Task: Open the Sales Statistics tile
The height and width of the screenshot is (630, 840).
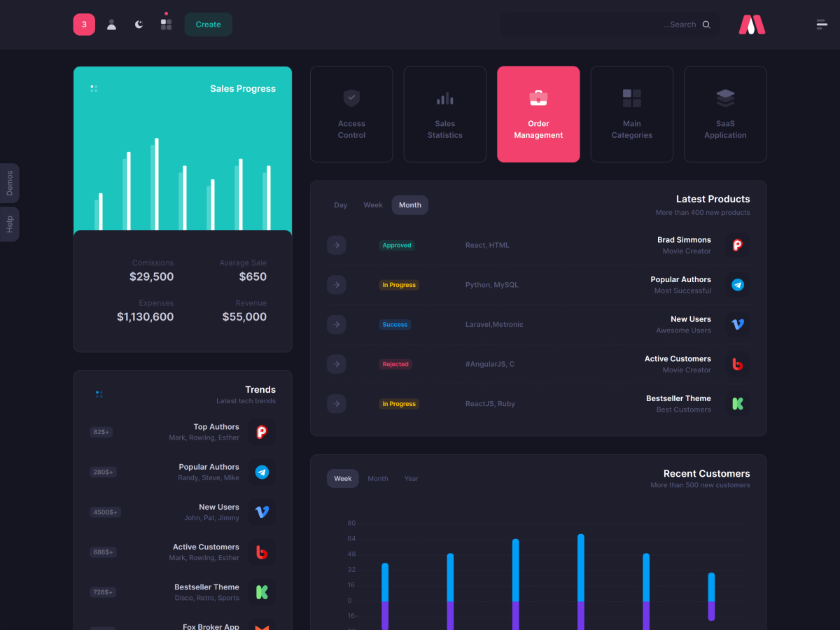Action: pos(444,114)
